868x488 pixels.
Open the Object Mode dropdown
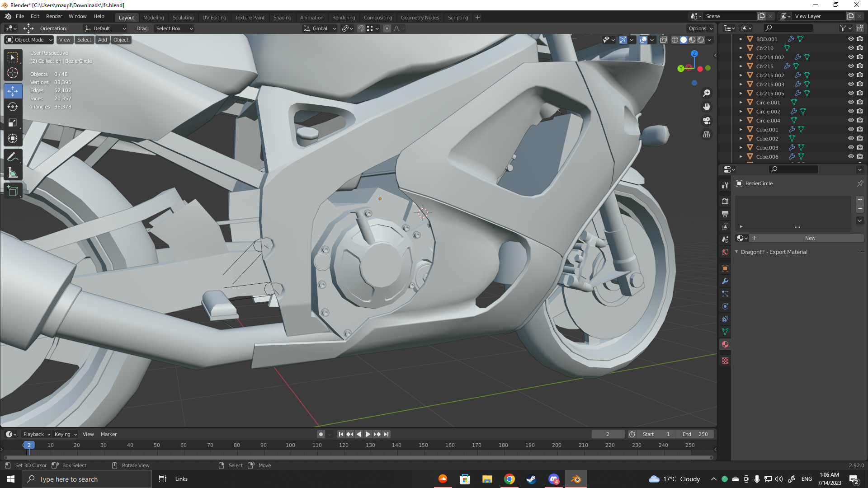pos(29,40)
